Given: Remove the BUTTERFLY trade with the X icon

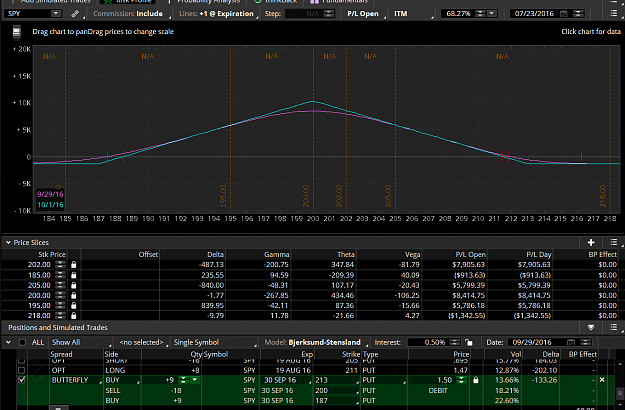Looking at the screenshot, I should [x=602, y=380].
